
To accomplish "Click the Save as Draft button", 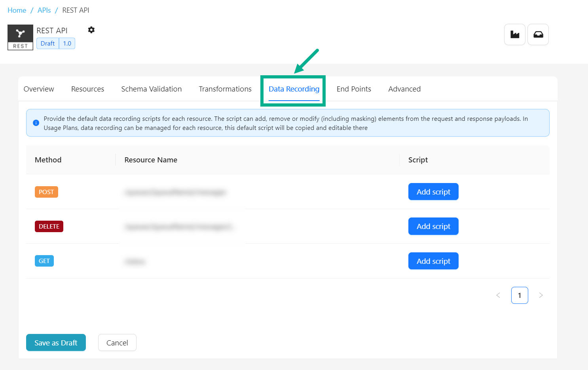I will (56, 343).
